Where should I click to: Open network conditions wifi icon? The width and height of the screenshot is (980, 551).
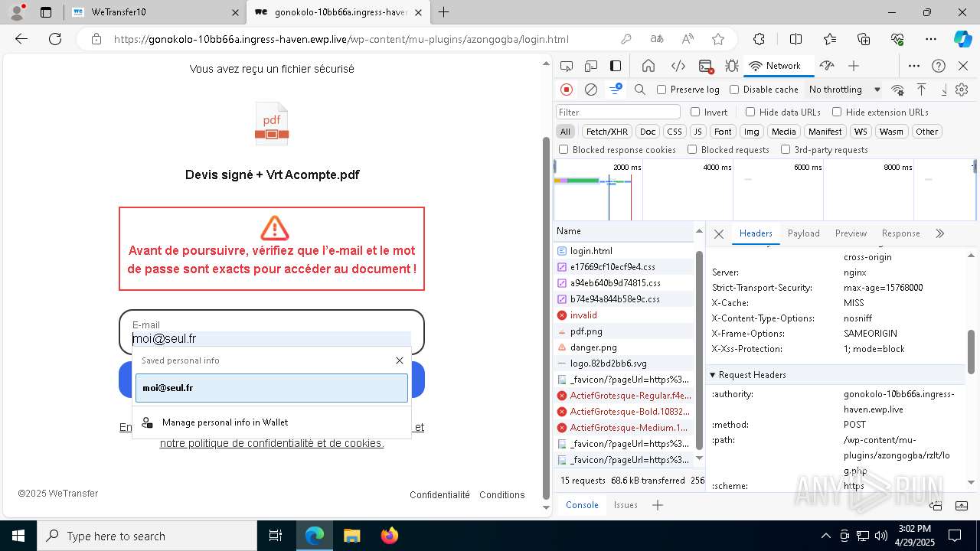pos(898,90)
